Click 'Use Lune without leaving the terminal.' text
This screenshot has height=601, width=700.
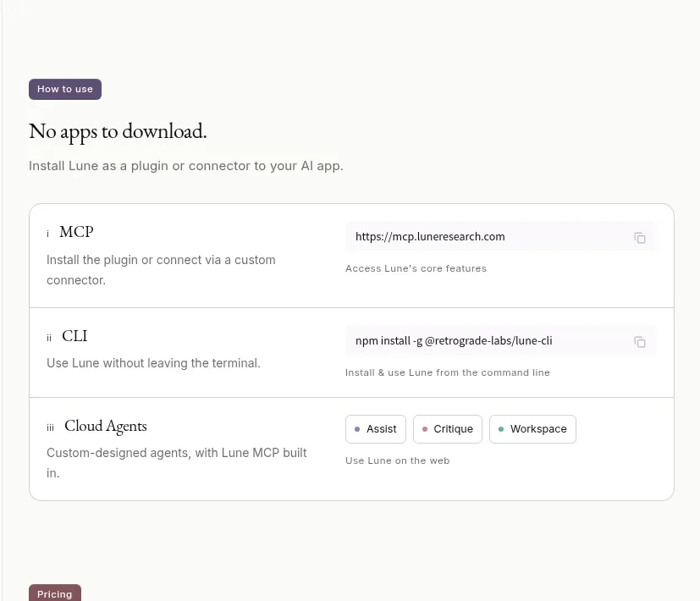[x=153, y=363]
